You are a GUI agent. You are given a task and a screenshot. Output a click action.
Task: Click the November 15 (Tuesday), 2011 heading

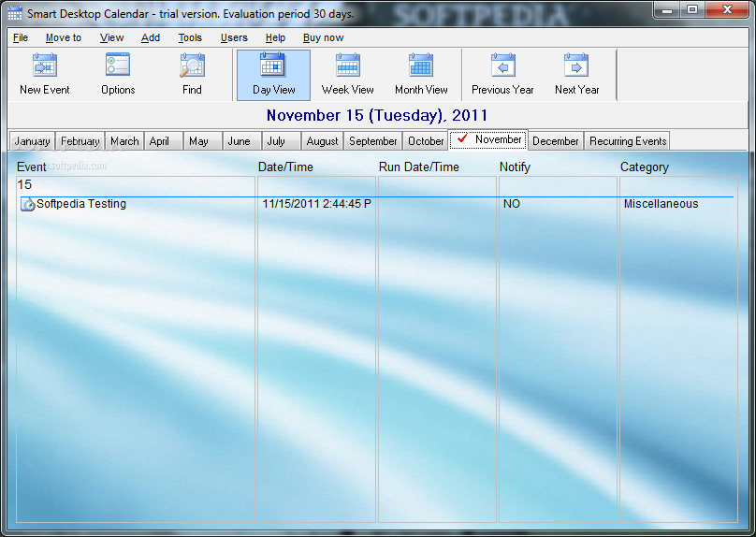pos(377,115)
